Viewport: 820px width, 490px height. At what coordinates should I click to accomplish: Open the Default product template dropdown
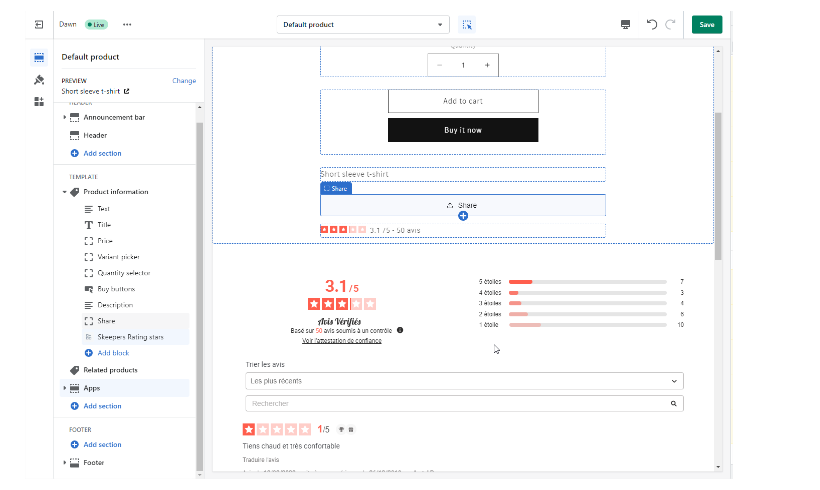364,24
